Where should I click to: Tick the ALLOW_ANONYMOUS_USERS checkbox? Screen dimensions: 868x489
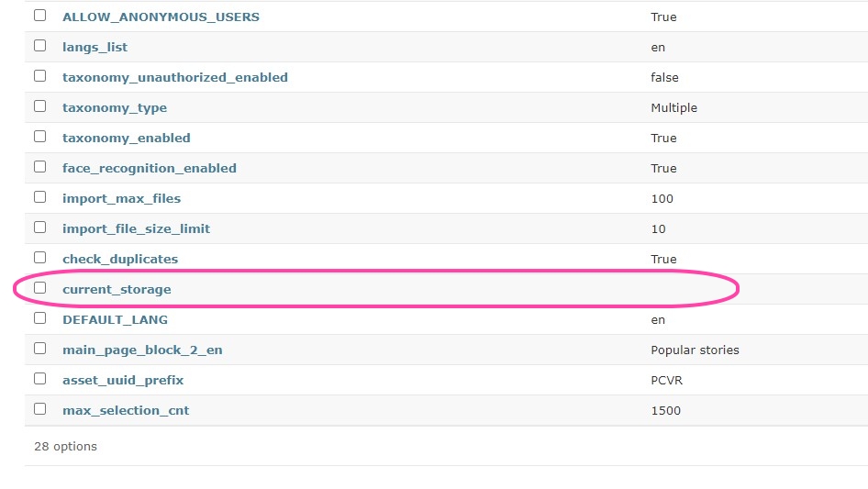coord(39,16)
